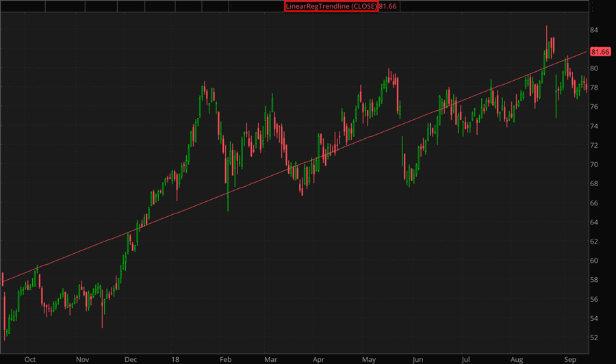
Task: Click the 52 level on the price axis
Action: coord(594,338)
